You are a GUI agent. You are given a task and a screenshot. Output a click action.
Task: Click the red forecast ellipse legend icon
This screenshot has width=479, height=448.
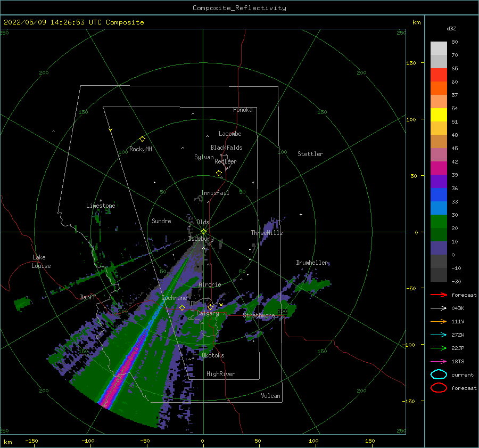point(439,388)
